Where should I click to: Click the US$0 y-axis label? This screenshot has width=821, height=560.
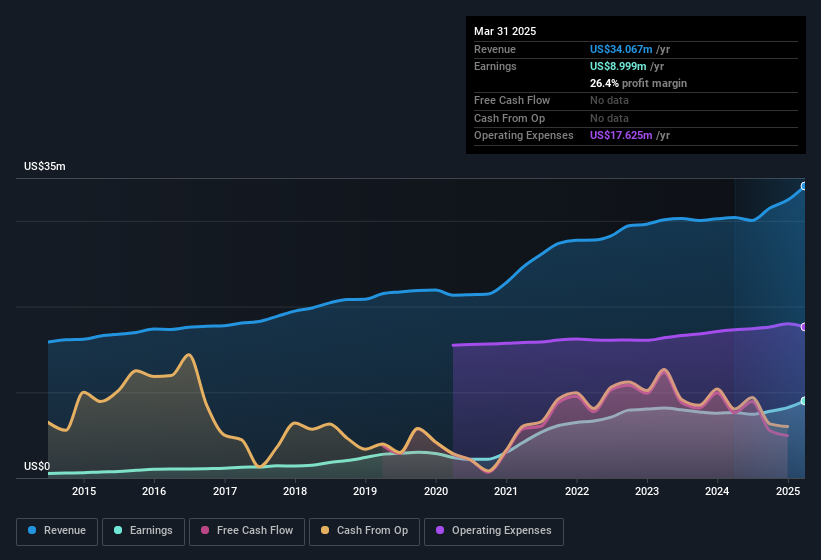click(x=37, y=466)
